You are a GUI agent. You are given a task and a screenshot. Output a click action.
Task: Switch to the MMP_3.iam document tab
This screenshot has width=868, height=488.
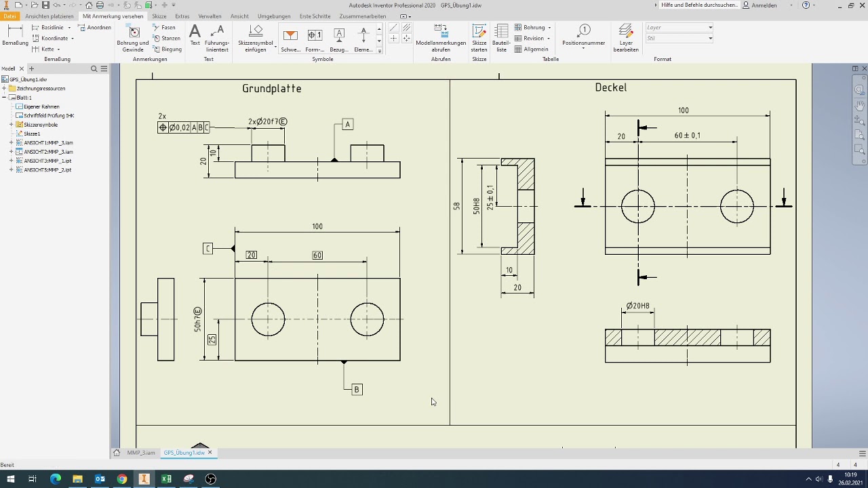coord(140,453)
